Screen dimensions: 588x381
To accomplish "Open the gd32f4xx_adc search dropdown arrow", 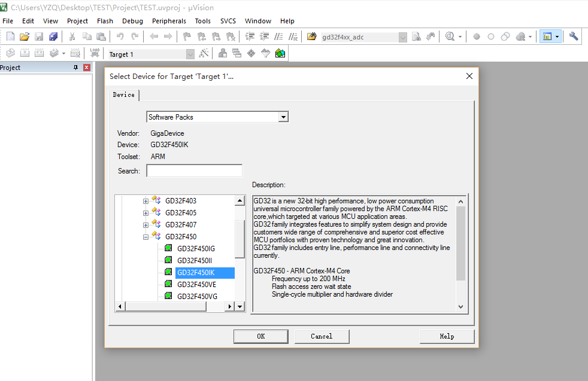I will tap(402, 37).
